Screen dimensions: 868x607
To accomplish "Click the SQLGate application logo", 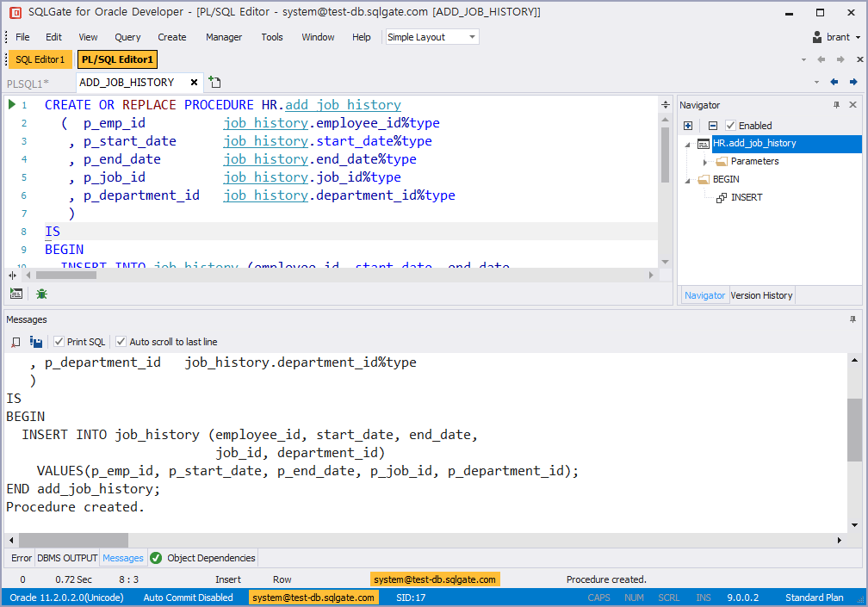I will [x=15, y=12].
